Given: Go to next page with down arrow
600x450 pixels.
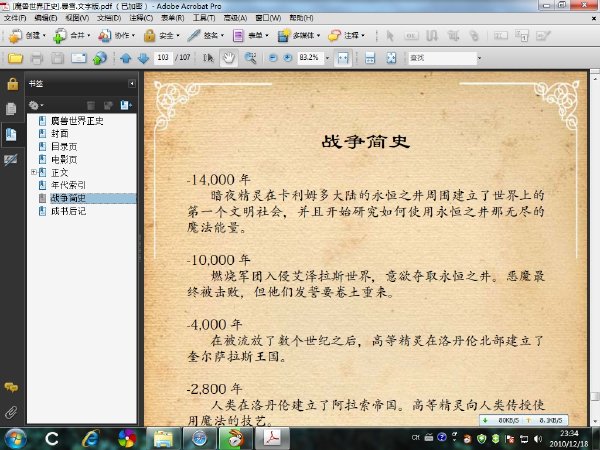Looking at the screenshot, I should [x=143, y=58].
